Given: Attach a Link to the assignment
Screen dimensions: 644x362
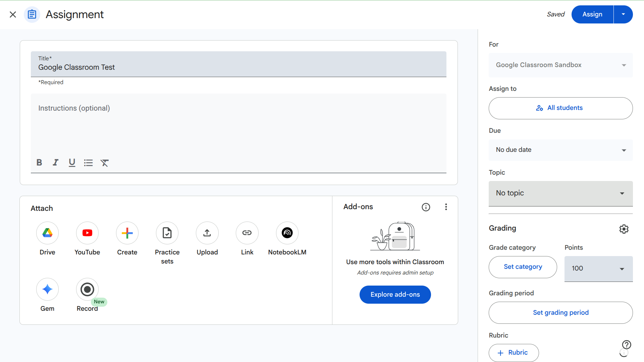Looking at the screenshot, I should coord(247,233).
